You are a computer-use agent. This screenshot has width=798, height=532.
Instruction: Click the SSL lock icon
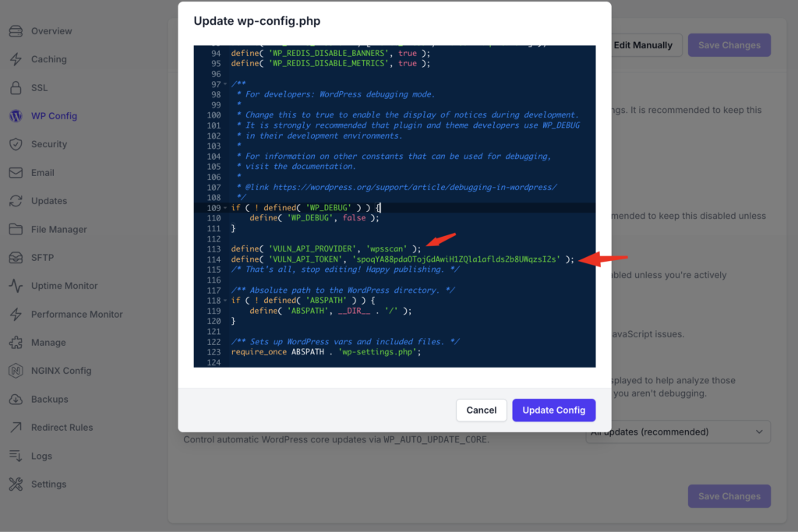[16, 88]
